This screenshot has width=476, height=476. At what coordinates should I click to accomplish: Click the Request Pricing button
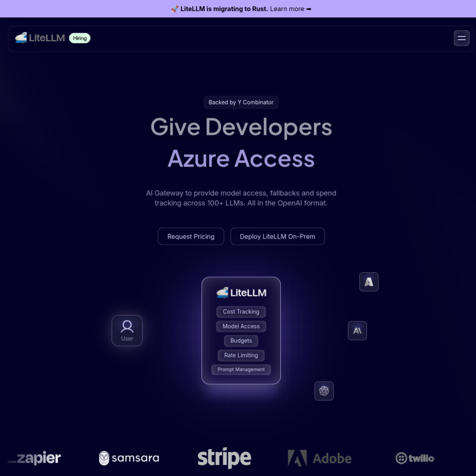click(x=190, y=236)
